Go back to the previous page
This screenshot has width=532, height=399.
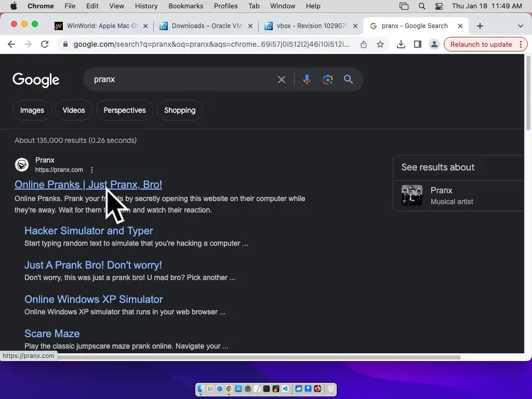coord(11,44)
